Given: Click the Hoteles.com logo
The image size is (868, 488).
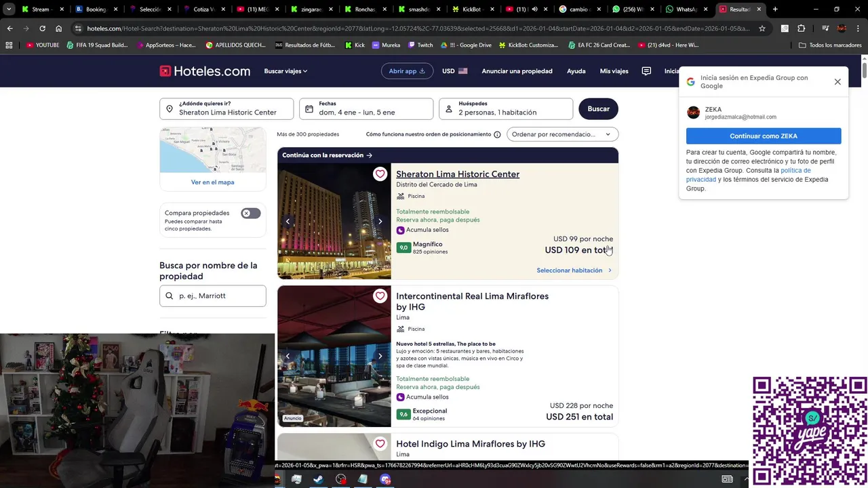Looking at the screenshot, I should tap(205, 71).
